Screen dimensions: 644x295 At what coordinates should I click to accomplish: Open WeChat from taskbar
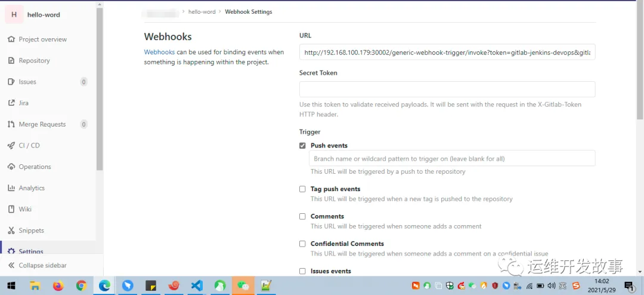click(243, 285)
